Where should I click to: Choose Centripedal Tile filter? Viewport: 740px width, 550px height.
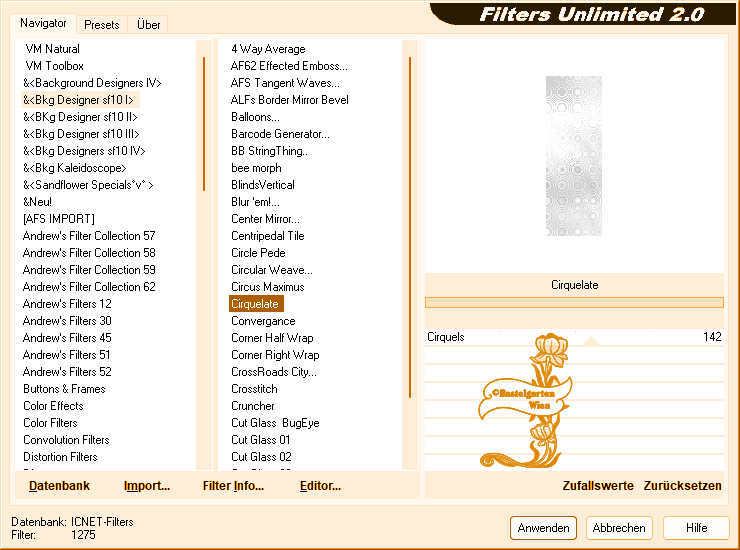268,236
